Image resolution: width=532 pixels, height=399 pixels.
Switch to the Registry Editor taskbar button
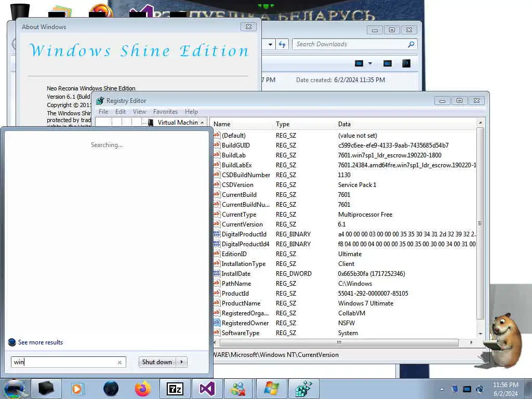[303, 389]
